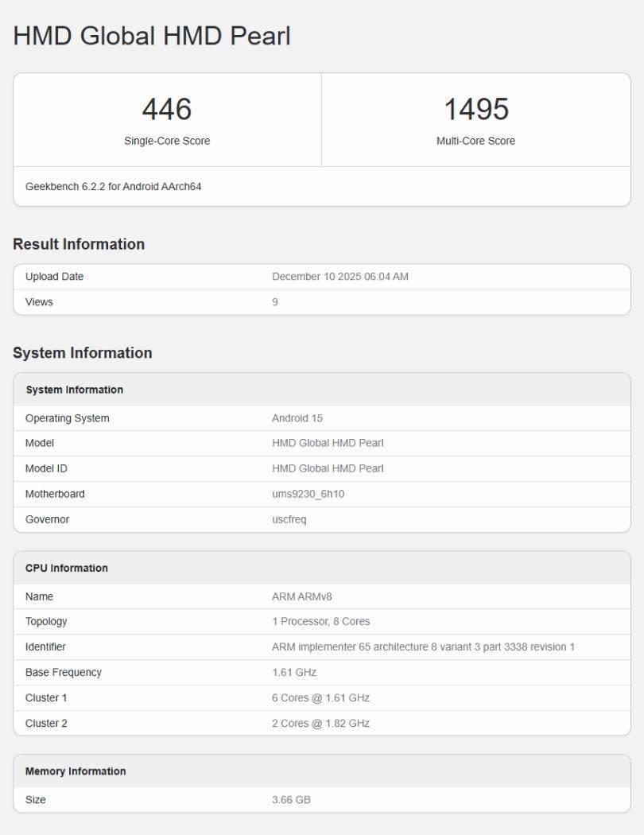Click the Cluster 2 value 2 Cores @ 1.82 GHz

[320, 723]
